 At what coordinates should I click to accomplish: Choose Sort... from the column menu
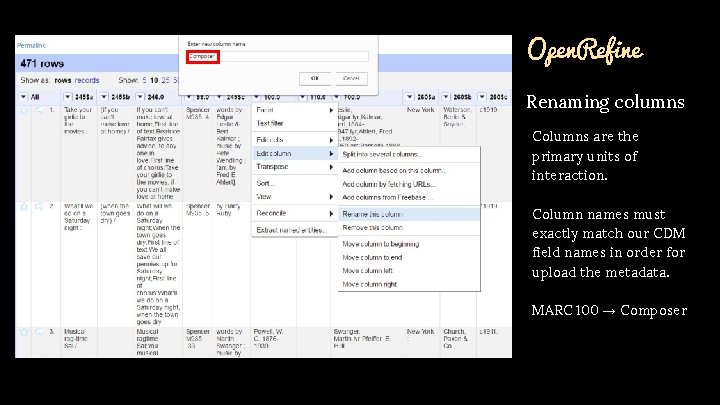[x=294, y=183]
